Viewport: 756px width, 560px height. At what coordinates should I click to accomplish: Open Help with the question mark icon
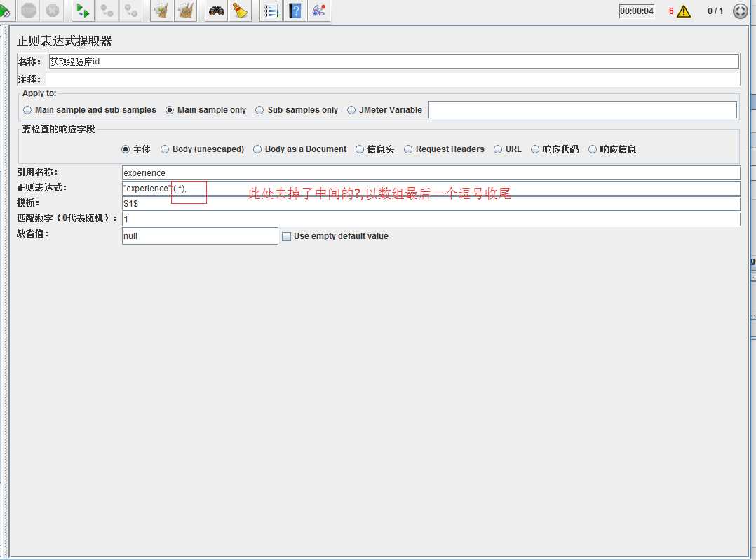(295, 11)
